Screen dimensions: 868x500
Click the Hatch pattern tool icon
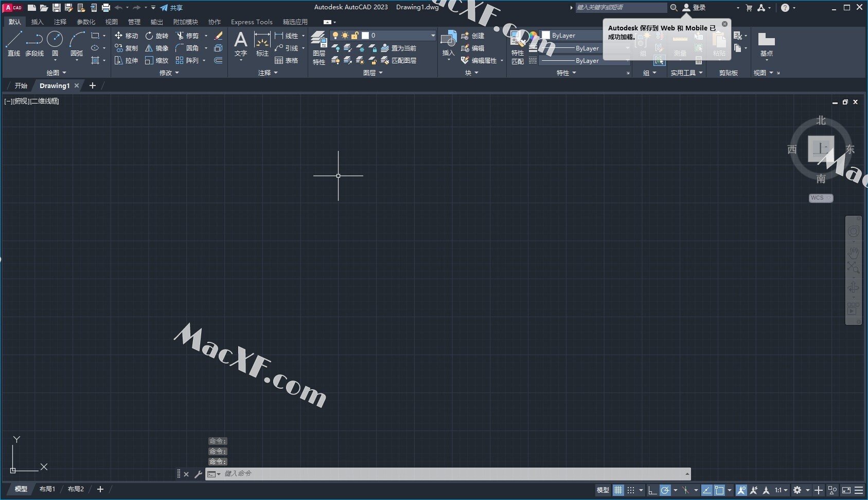[x=95, y=60]
